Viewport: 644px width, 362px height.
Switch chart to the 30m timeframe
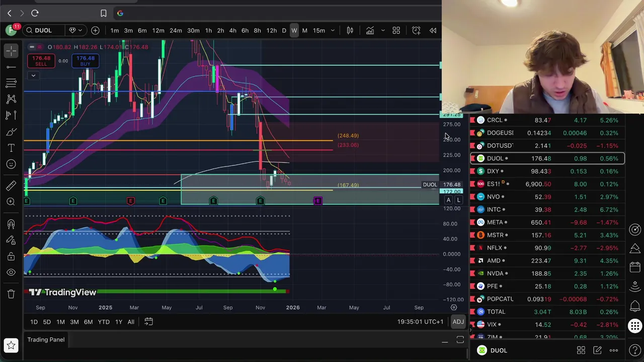coord(193,31)
